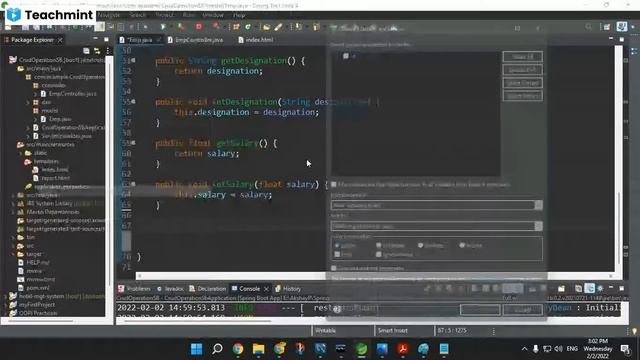Select the public access modifier radio
The image size is (640, 360).
point(337,246)
